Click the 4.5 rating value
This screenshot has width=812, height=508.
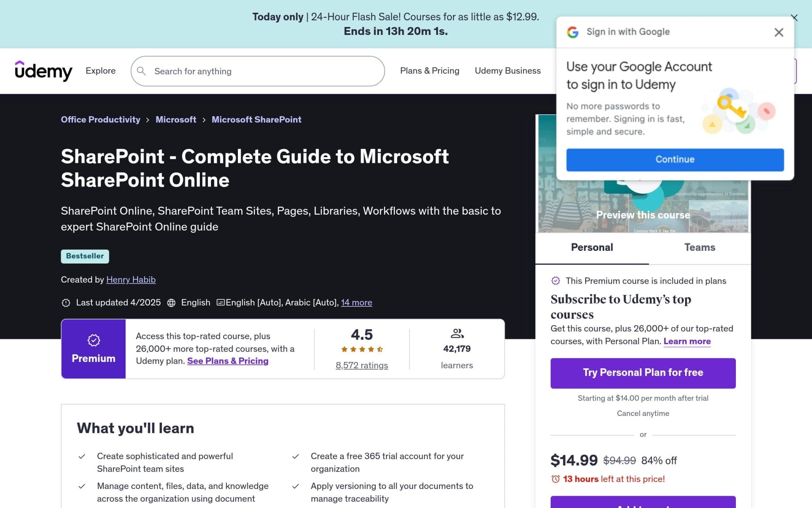pyautogui.click(x=362, y=335)
